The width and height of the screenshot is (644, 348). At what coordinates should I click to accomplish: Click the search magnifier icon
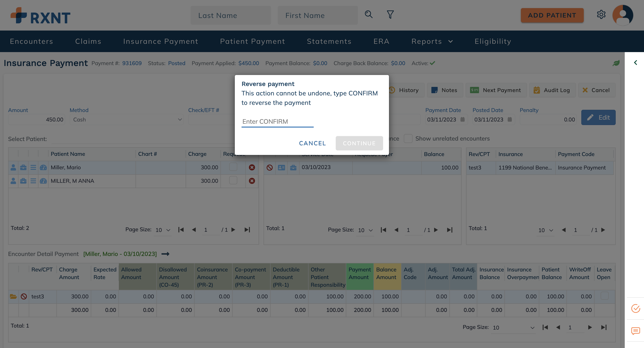(369, 15)
